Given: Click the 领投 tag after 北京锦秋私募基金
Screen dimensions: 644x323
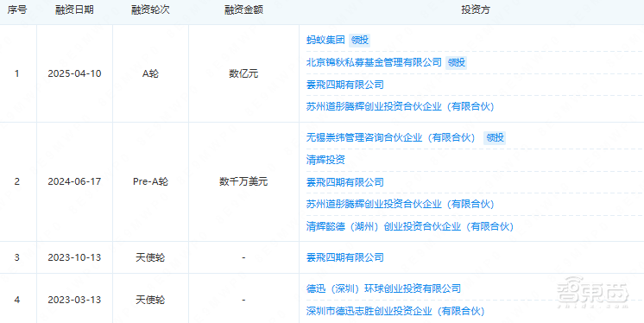Looking at the screenshot, I should (457, 62).
